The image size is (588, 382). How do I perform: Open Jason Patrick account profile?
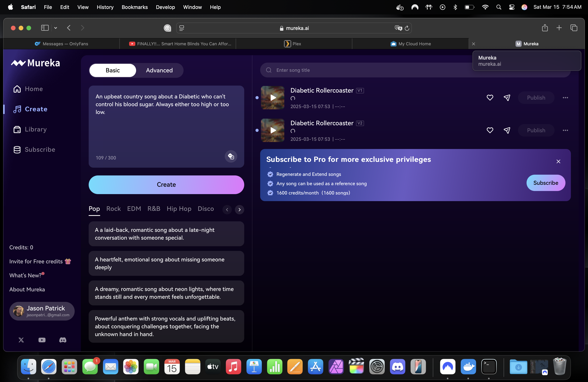[x=42, y=311]
